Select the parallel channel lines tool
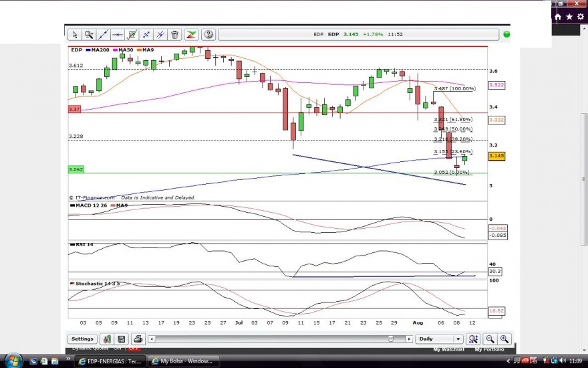Screen dimensions: 588x368 (x=160, y=35)
